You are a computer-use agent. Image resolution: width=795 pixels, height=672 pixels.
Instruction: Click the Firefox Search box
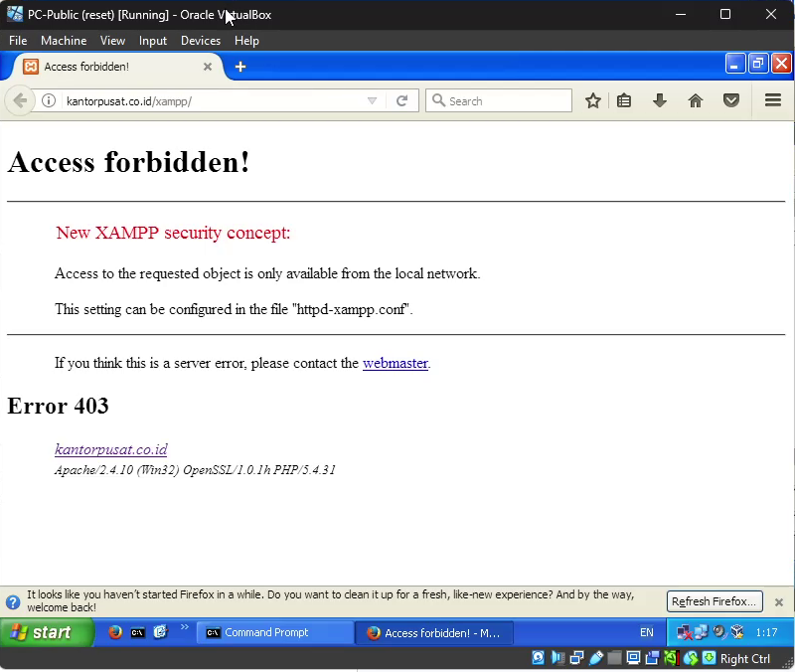499,101
